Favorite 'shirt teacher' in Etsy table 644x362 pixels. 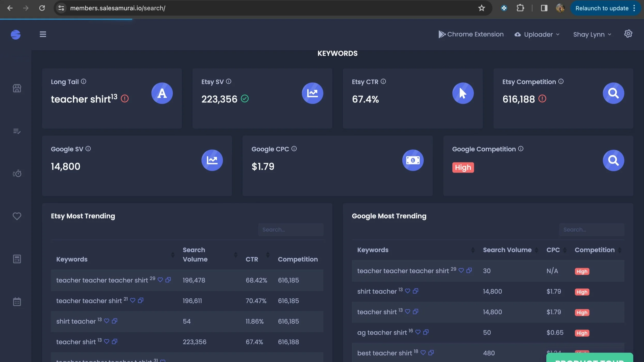pyautogui.click(x=106, y=321)
